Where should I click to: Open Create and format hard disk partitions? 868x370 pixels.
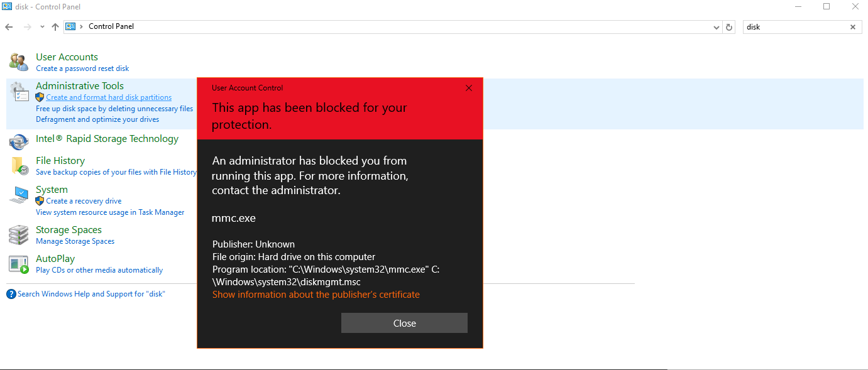(x=109, y=97)
